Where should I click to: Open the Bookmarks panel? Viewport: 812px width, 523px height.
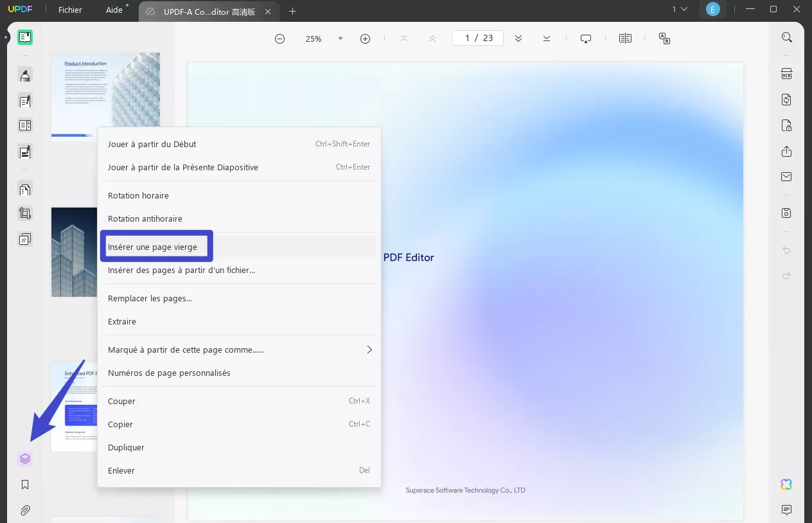coord(25,484)
